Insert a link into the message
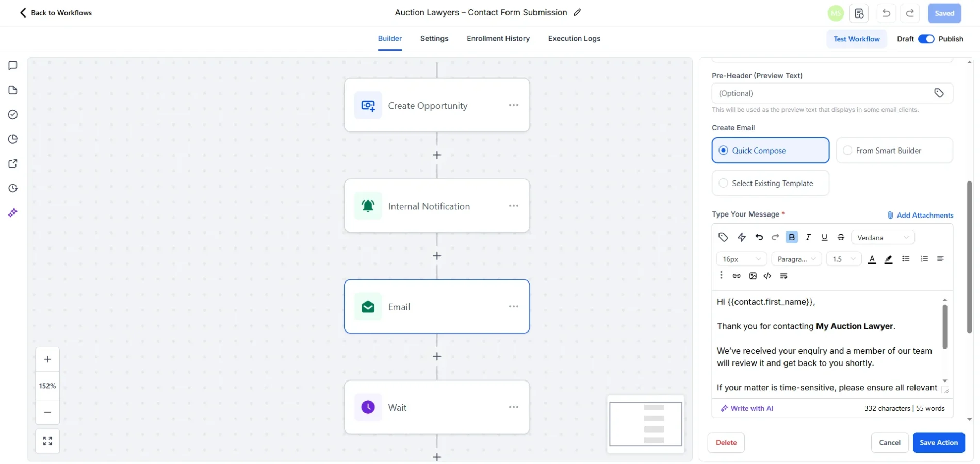980x464 pixels. pyautogui.click(x=737, y=276)
